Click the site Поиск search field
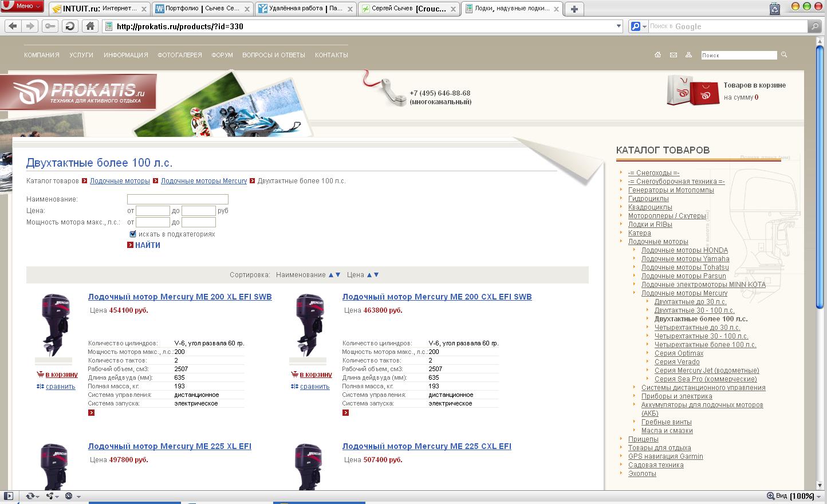 tap(739, 55)
